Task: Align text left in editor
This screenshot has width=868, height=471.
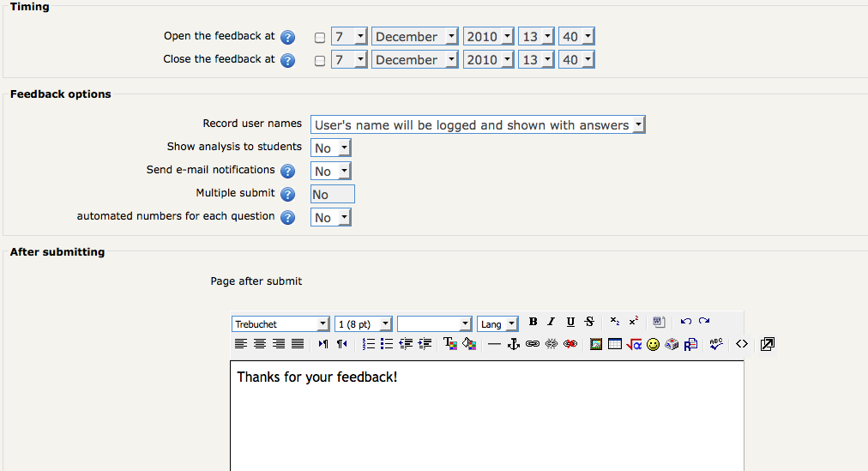Action: [x=241, y=344]
